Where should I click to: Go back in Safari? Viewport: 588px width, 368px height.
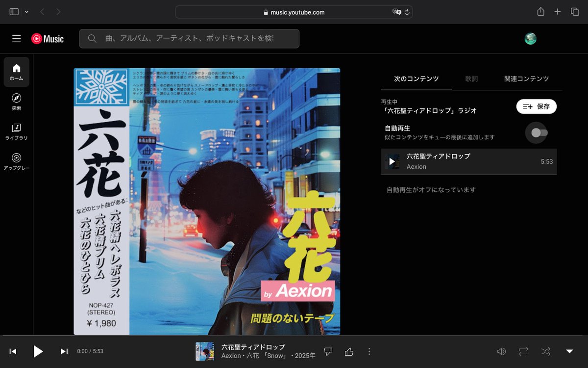[42, 12]
